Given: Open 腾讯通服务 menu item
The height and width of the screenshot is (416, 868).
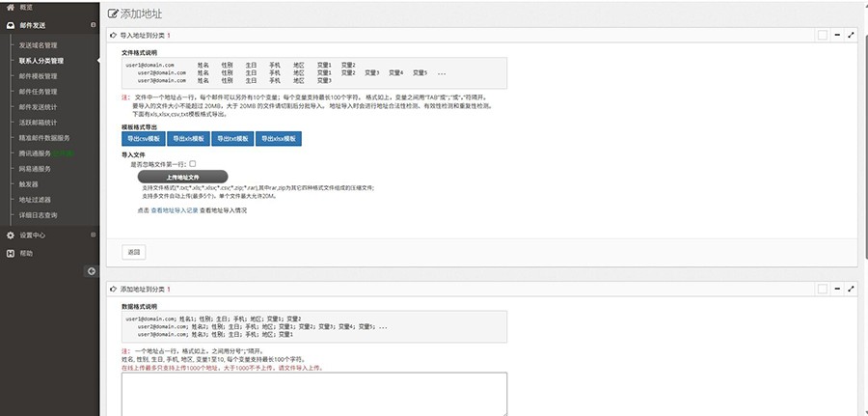Looking at the screenshot, I should 35,153.
